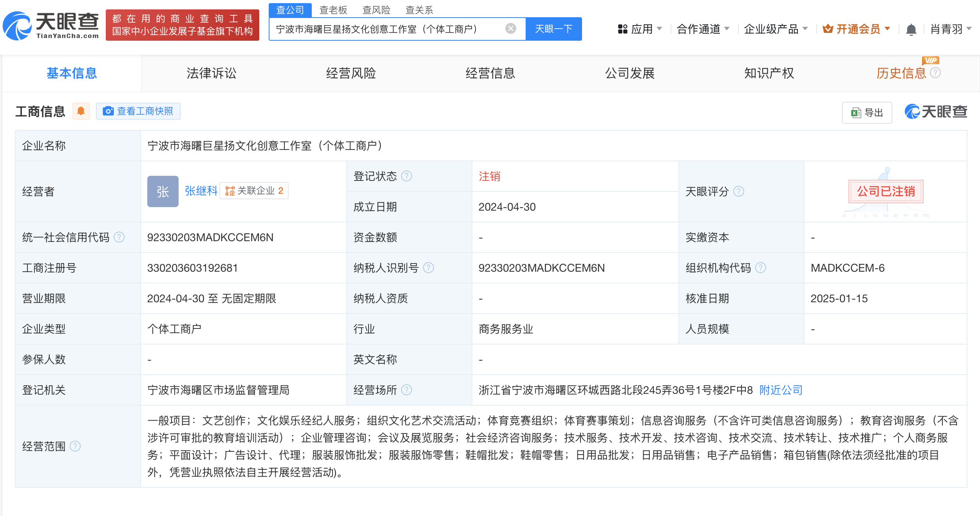Switch to 经营信息 tab
Viewport: 980px width, 516px height.
coord(490,73)
